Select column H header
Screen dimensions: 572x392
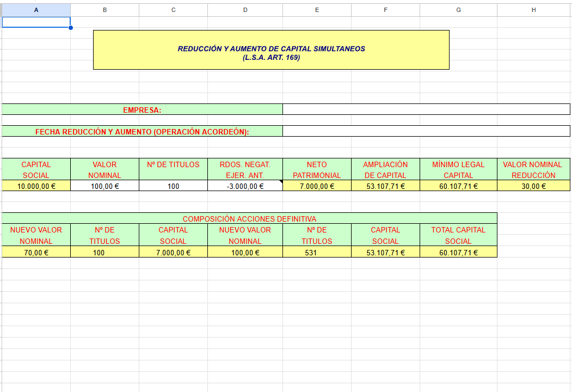click(533, 10)
